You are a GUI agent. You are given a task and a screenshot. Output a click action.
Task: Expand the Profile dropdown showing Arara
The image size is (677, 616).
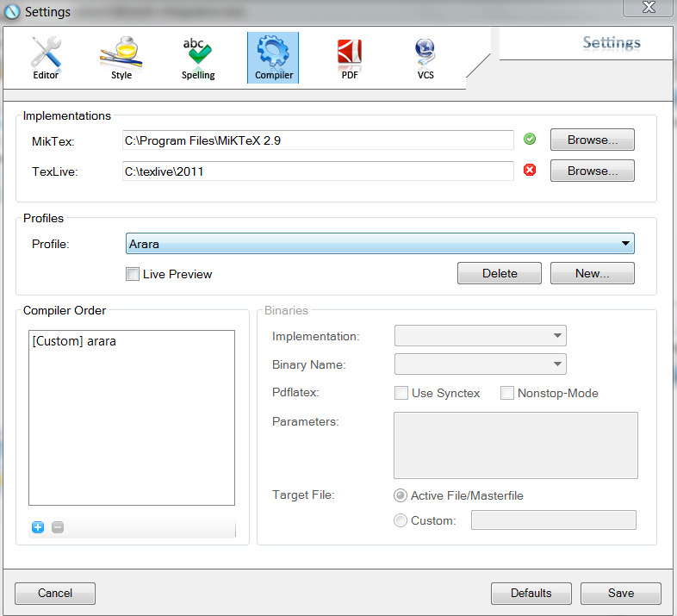pyautogui.click(x=380, y=245)
